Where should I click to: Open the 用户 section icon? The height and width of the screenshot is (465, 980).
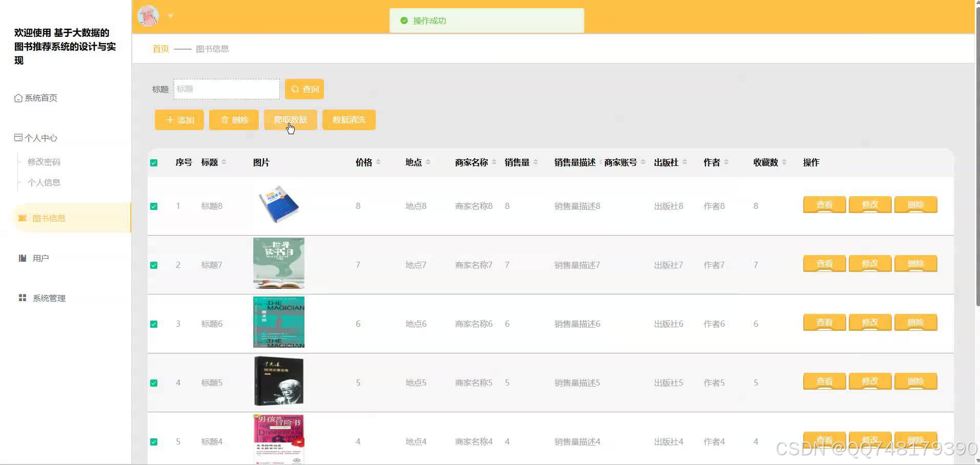point(21,258)
